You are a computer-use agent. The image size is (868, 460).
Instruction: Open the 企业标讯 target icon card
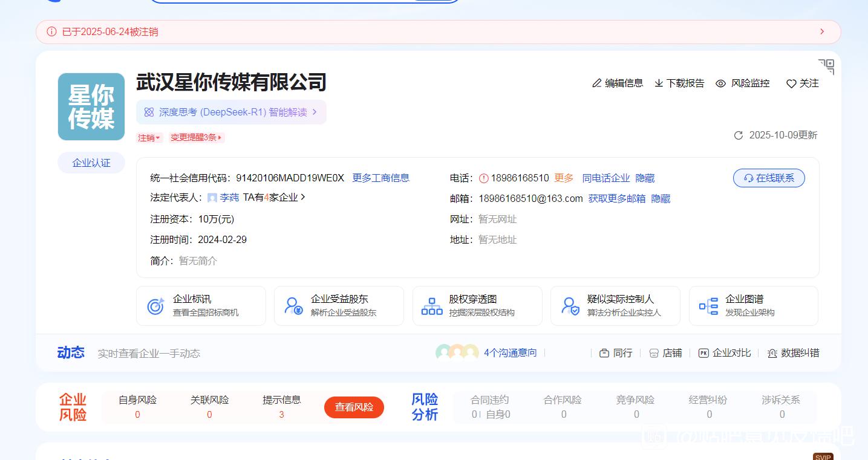point(156,306)
